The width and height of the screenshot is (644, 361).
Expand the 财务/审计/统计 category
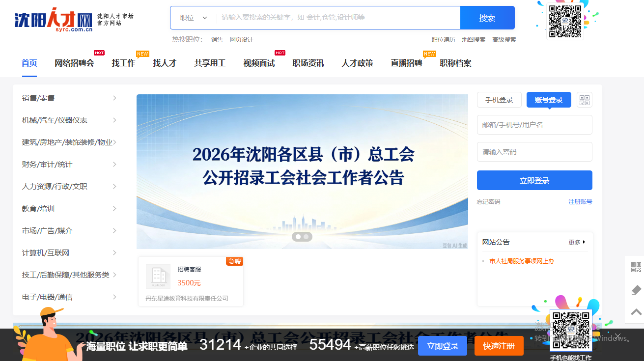69,164
